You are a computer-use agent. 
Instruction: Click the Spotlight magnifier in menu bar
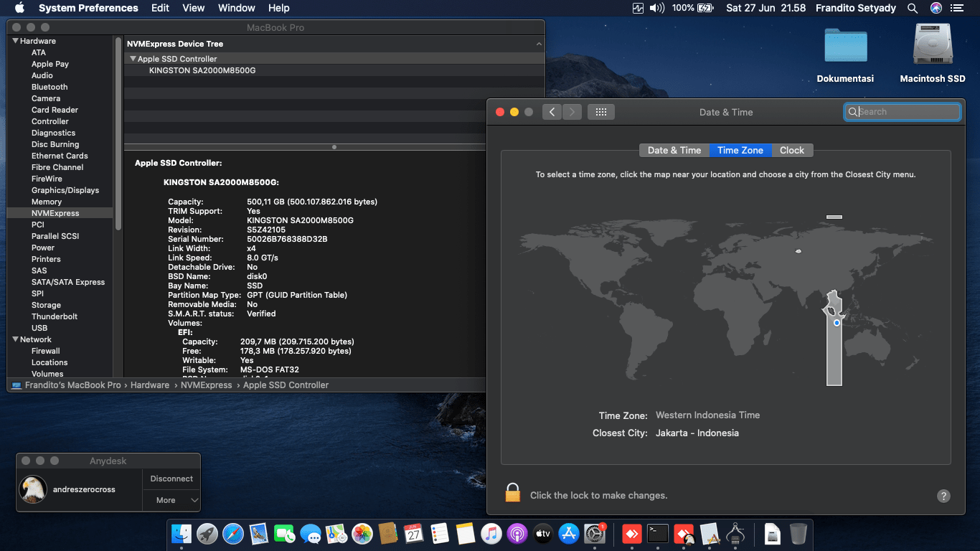point(913,8)
